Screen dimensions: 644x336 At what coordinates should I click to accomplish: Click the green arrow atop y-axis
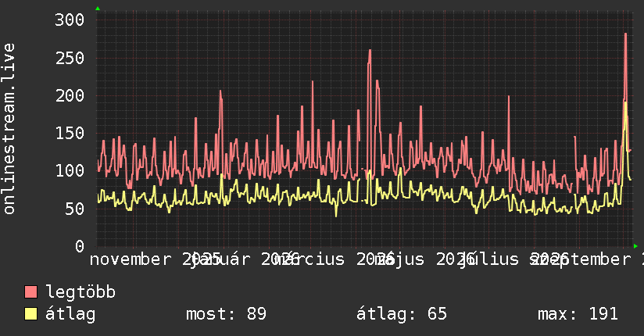click(x=98, y=9)
